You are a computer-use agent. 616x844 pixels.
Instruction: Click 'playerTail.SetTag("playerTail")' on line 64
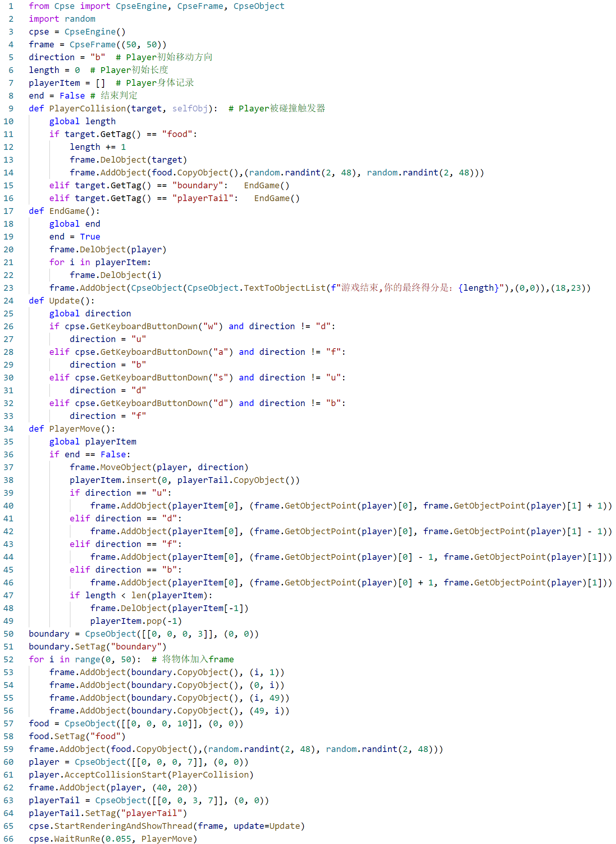click(108, 813)
